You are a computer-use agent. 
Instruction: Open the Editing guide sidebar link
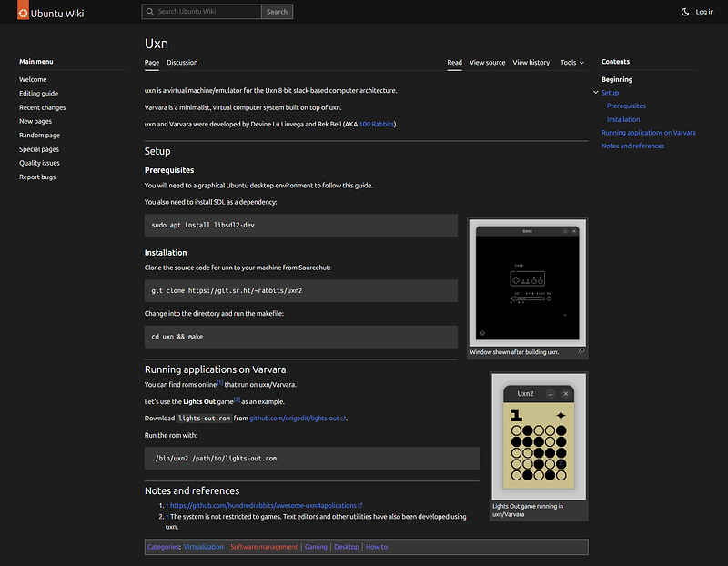click(38, 94)
